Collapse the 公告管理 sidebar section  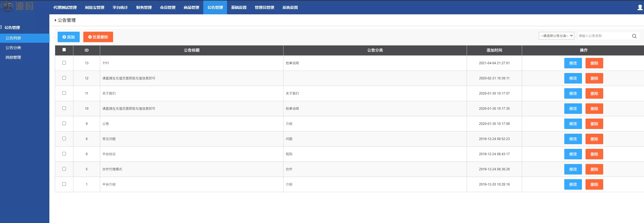point(1,27)
